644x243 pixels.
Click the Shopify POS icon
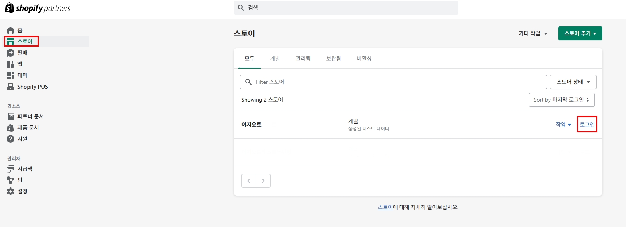(x=10, y=87)
